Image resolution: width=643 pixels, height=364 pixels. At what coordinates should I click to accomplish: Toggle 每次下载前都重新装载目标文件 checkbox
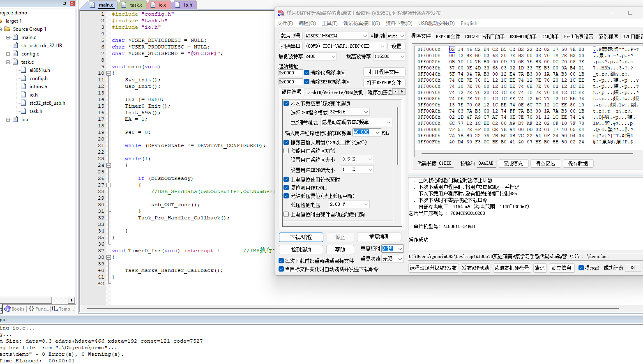[281, 261]
